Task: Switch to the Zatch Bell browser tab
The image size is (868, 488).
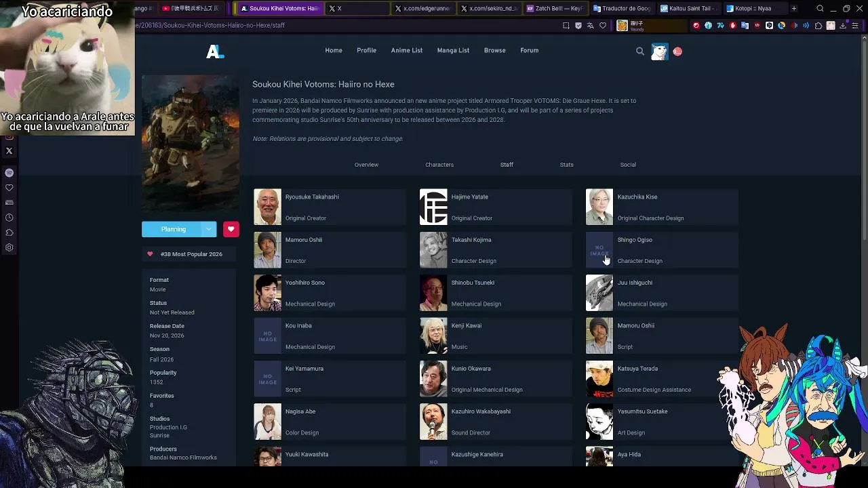Action: [x=556, y=9]
